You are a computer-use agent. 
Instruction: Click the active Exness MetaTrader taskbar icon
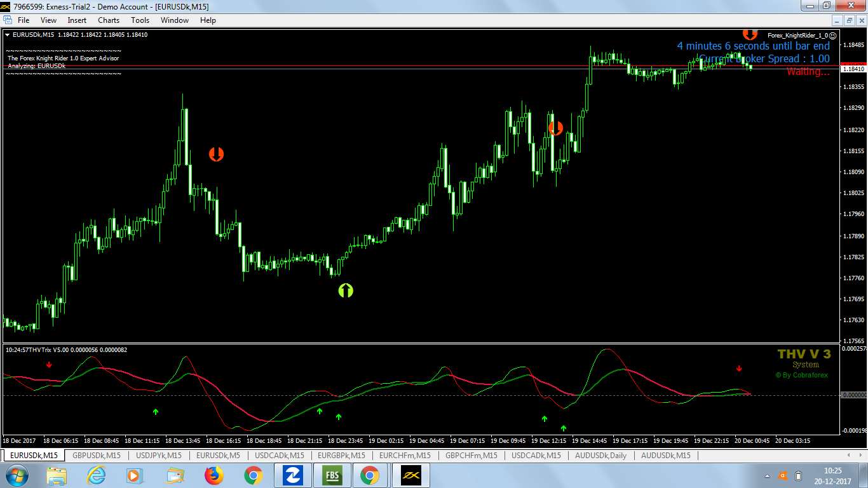pyautogui.click(x=410, y=475)
